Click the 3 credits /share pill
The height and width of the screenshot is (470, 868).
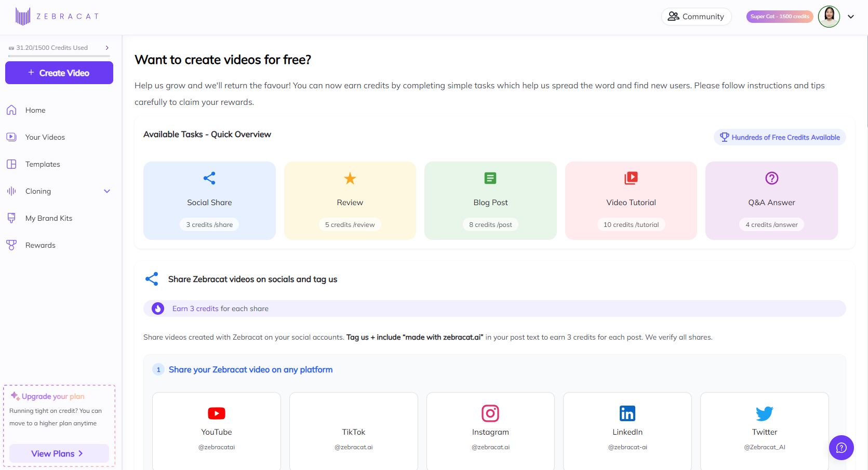click(x=209, y=224)
